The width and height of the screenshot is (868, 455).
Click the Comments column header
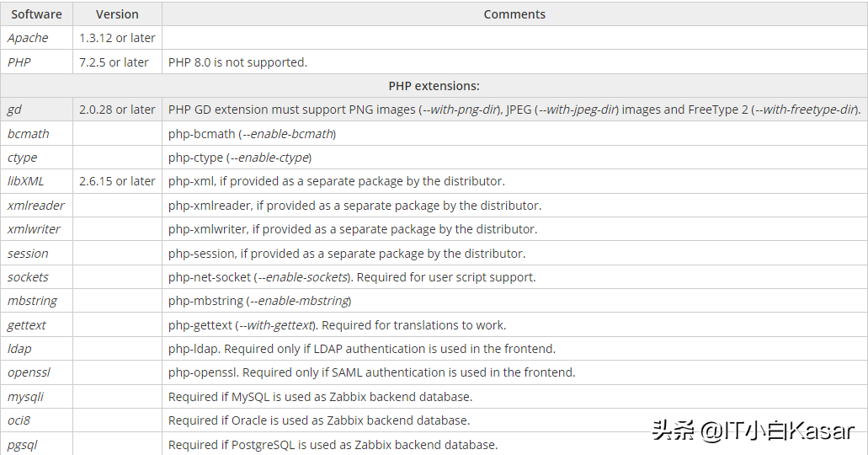514,14
